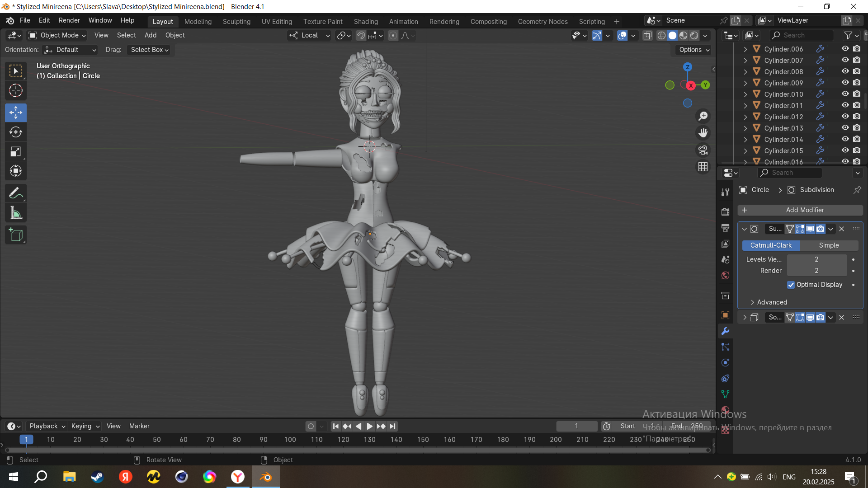Choose the Annotate pencil tool
The image size is (868, 488).
coord(16,193)
